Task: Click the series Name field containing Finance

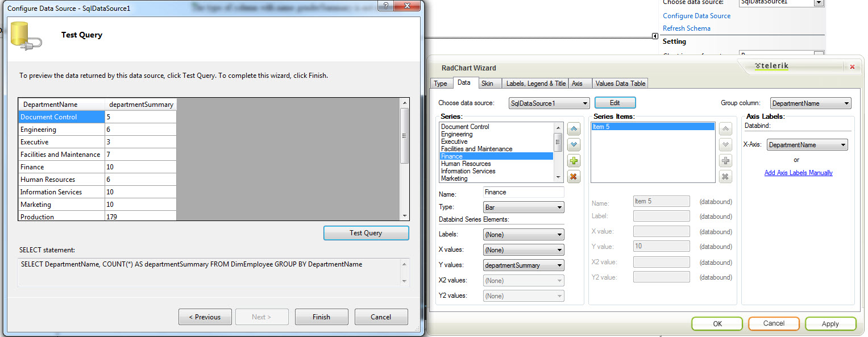Action: (x=524, y=192)
